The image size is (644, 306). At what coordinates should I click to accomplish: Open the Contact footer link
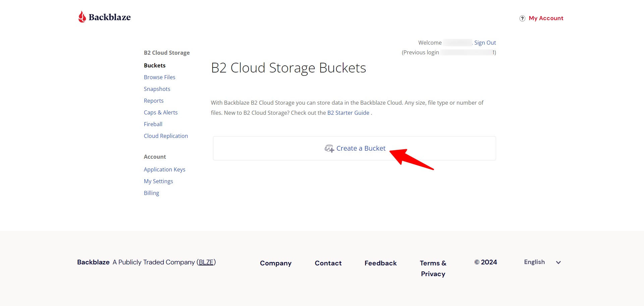(x=328, y=263)
